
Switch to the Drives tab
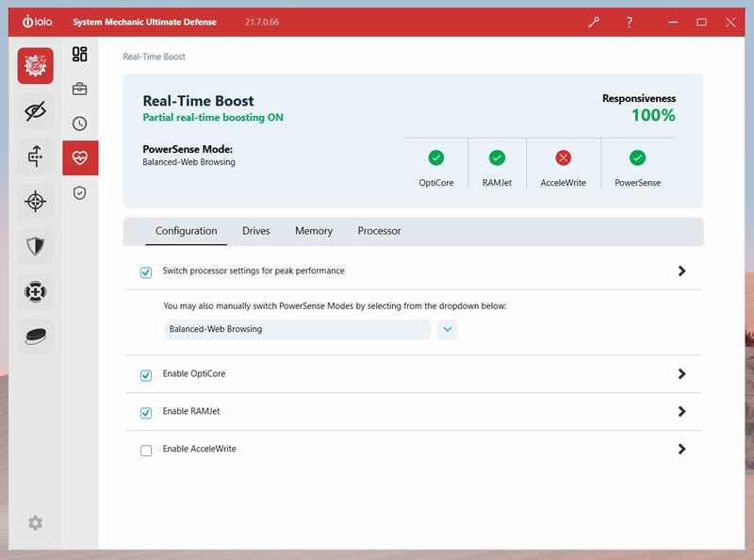(255, 231)
